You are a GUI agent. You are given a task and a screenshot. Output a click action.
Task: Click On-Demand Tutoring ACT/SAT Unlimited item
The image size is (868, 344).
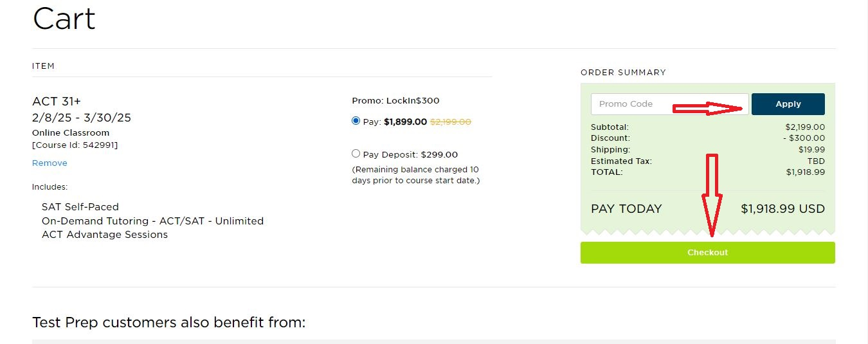(x=152, y=221)
